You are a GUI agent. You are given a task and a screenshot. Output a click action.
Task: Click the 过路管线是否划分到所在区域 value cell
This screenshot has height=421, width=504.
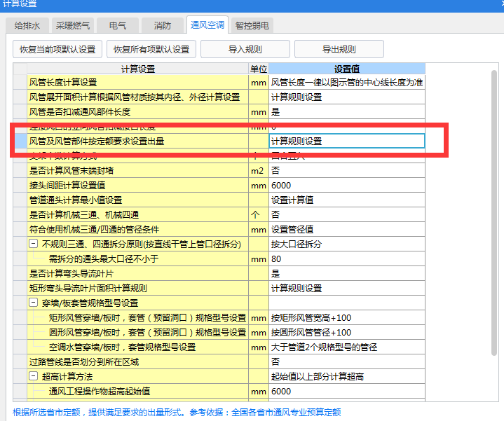tap(346, 362)
